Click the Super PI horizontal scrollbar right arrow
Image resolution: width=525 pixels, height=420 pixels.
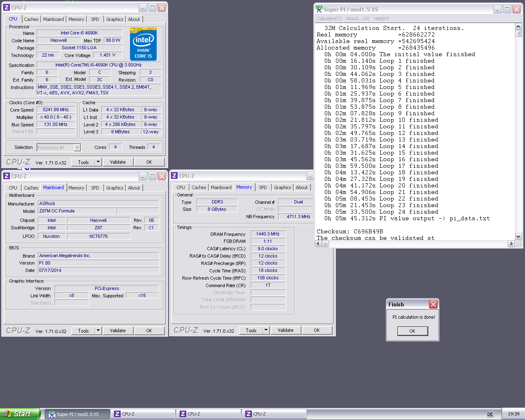click(x=511, y=244)
